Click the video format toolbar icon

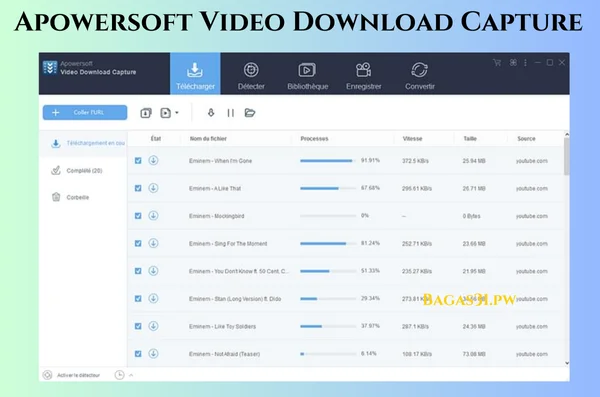click(166, 113)
